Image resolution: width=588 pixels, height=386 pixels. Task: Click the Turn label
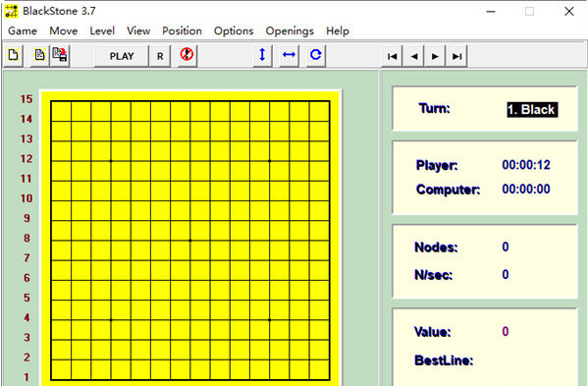pyautogui.click(x=434, y=108)
